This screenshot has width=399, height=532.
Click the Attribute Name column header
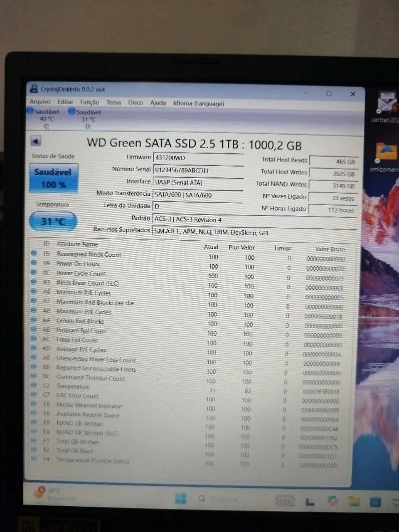pyautogui.click(x=77, y=244)
